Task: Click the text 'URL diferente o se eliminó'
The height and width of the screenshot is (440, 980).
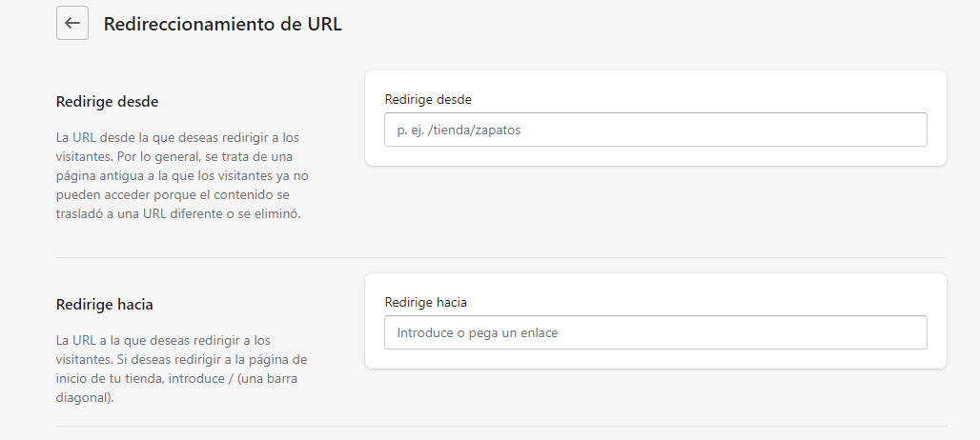Action: pyautogui.click(x=220, y=214)
